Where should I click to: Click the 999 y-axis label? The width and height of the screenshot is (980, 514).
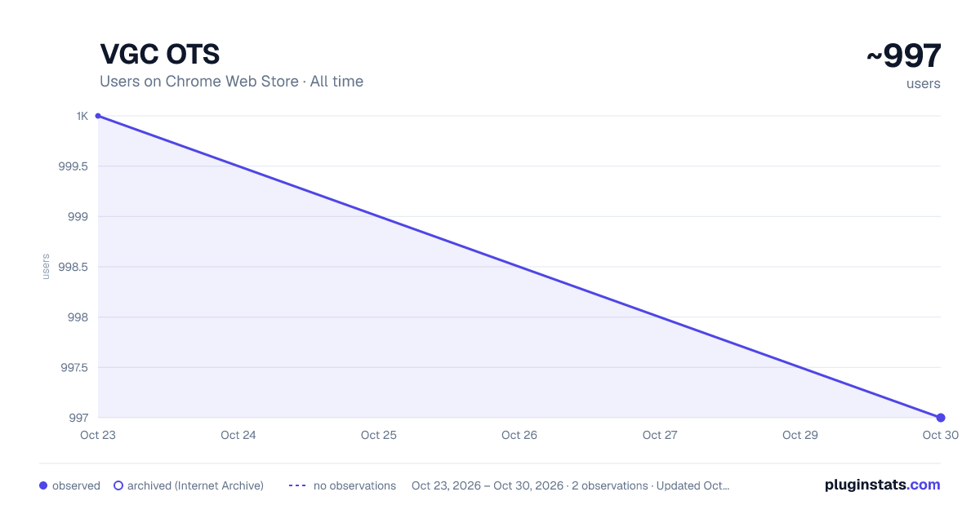click(x=78, y=217)
